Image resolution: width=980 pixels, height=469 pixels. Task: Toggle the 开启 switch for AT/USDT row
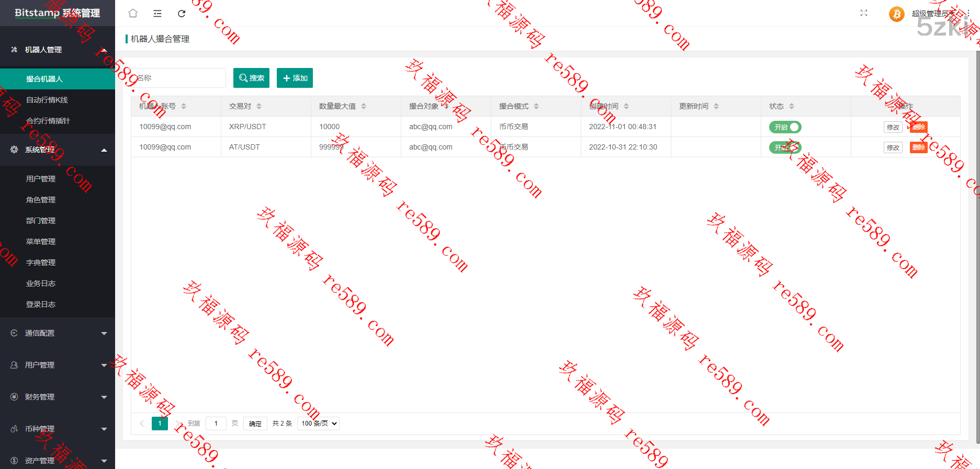click(x=785, y=147)
